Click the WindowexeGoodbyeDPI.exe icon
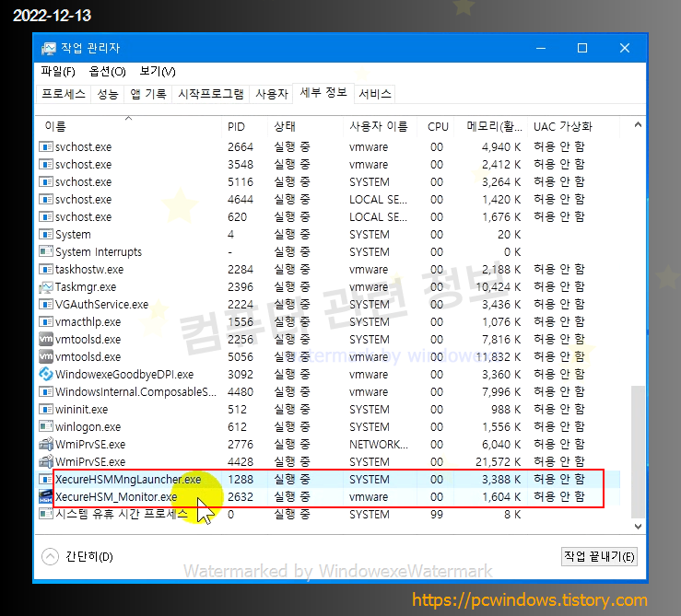This screenshot has height=616, width=681. (x=45, y=374)
